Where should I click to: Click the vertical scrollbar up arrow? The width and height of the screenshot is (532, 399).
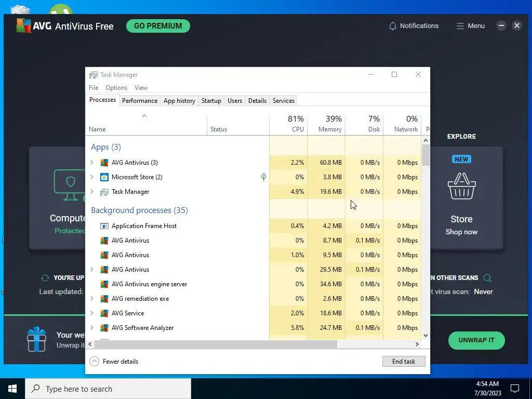426,140
